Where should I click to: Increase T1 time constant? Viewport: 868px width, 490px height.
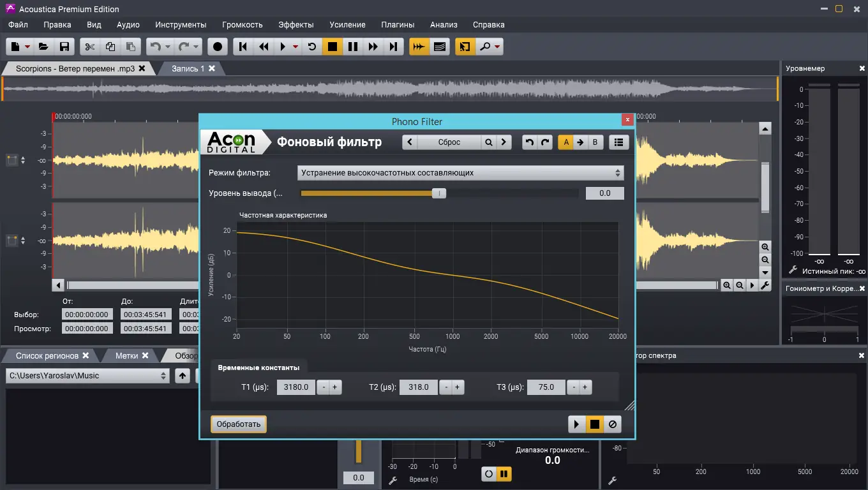click(335, 387)
